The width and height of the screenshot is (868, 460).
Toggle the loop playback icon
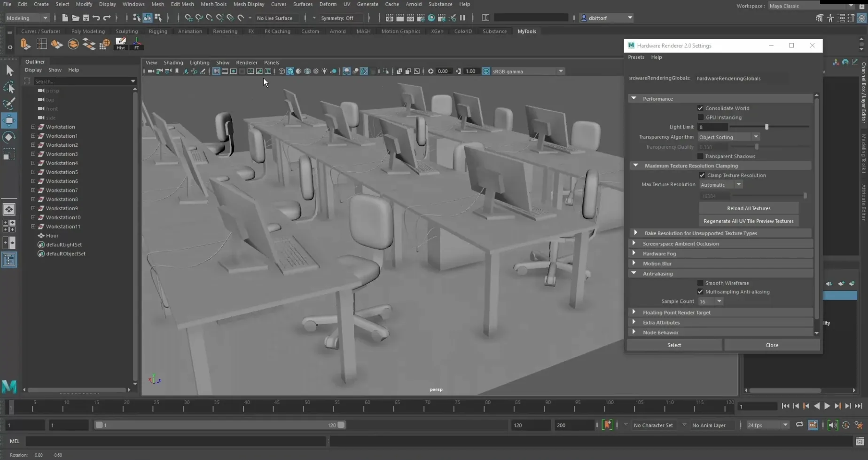pos(799,425)
